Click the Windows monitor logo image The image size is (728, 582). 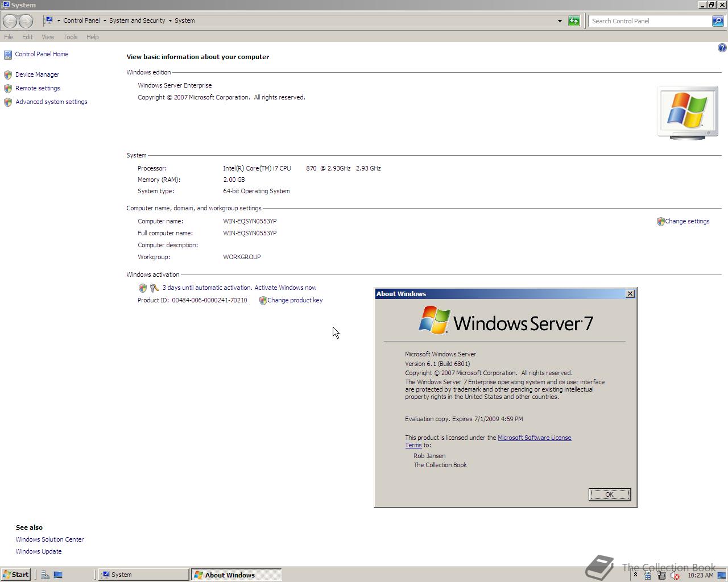point(688,113)
